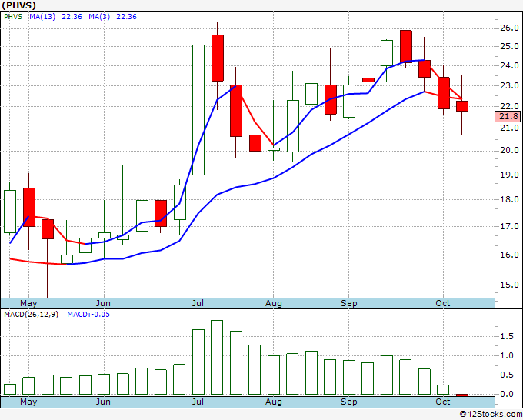Click the Aug marker on price timeline
This screenshot has height=420, width=523.
274,303
